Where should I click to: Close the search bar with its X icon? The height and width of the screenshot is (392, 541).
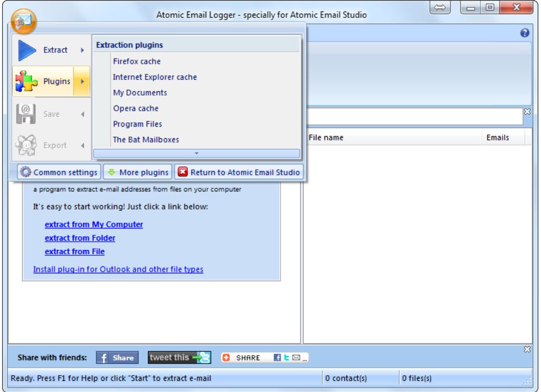pos(527,111)
